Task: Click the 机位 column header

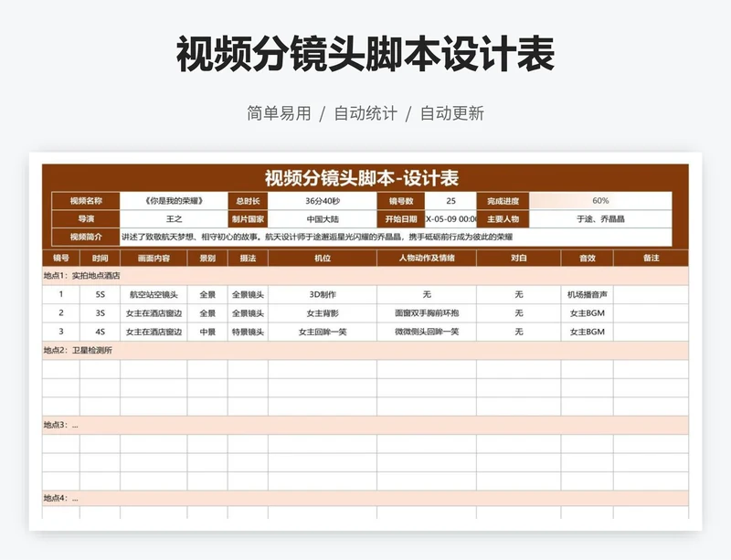Action: (x=322, y=259)
